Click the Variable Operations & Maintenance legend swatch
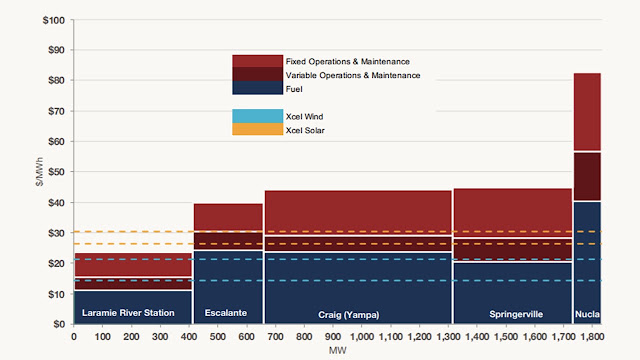The width and height of the screenshot is (640, 360). (258, 74)
